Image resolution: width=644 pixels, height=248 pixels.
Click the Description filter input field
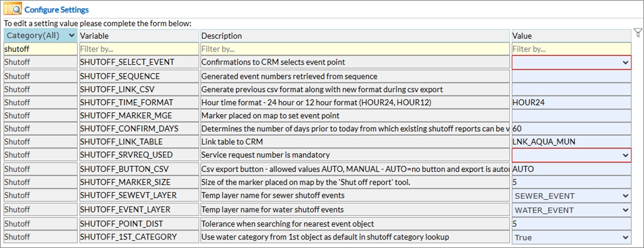click(355, 49)
